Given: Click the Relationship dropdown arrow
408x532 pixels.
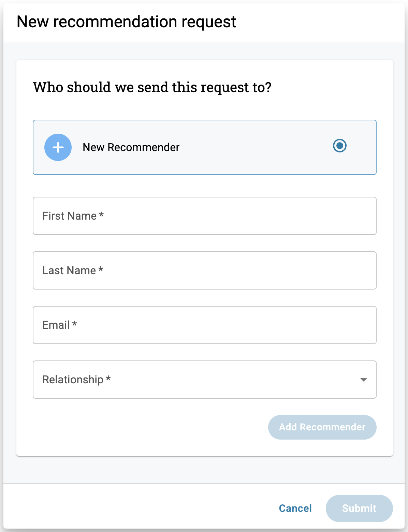Looking at the screenshot, I should tap(363, 380).
